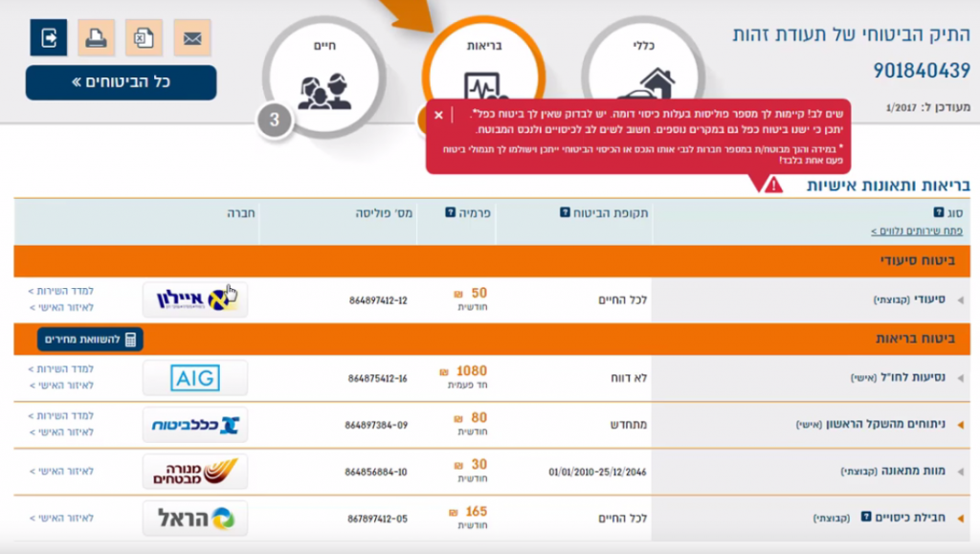This screenshot has width=980, height=554.
Task: Click the help icon next to סוג
Action: pos(938,212)
